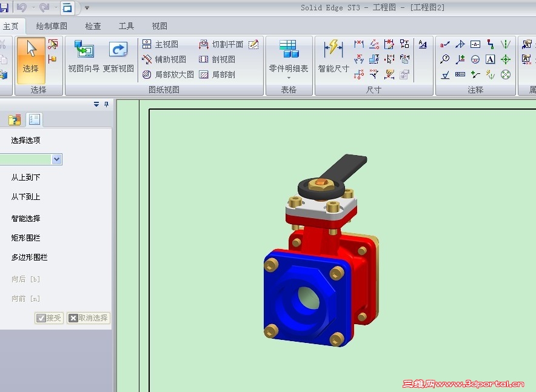
Task: Open the selection options combo box
Action: click(31, 159)
